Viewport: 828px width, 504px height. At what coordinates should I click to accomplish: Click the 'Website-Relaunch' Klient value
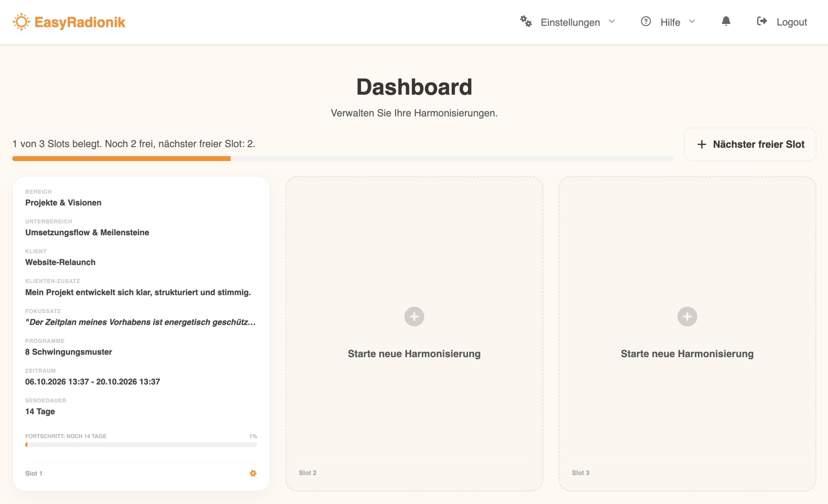click(60, 263)
